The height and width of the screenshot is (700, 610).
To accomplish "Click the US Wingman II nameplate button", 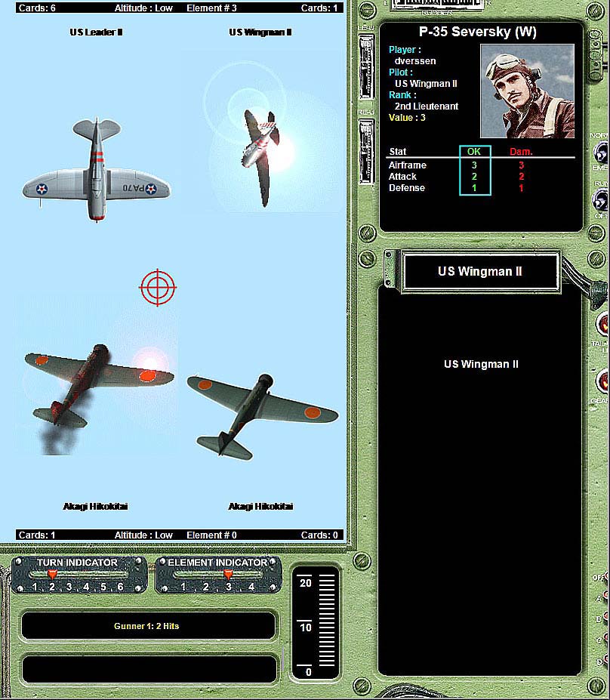I will 480,272.
